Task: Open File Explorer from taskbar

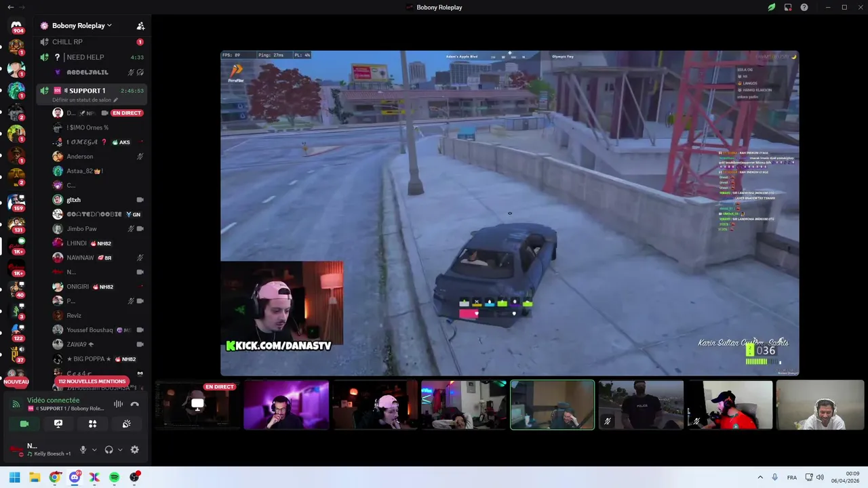Action: pos(35,477)
